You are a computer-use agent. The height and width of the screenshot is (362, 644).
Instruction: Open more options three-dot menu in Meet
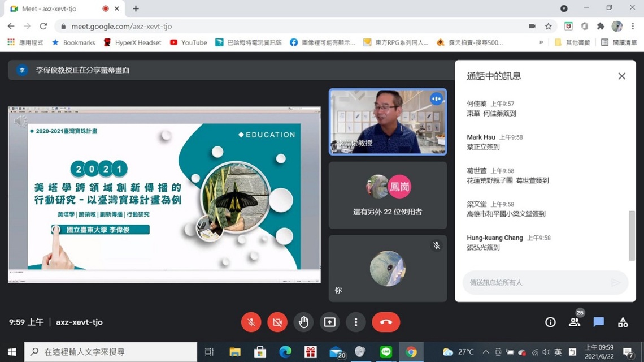coord(356,322)
